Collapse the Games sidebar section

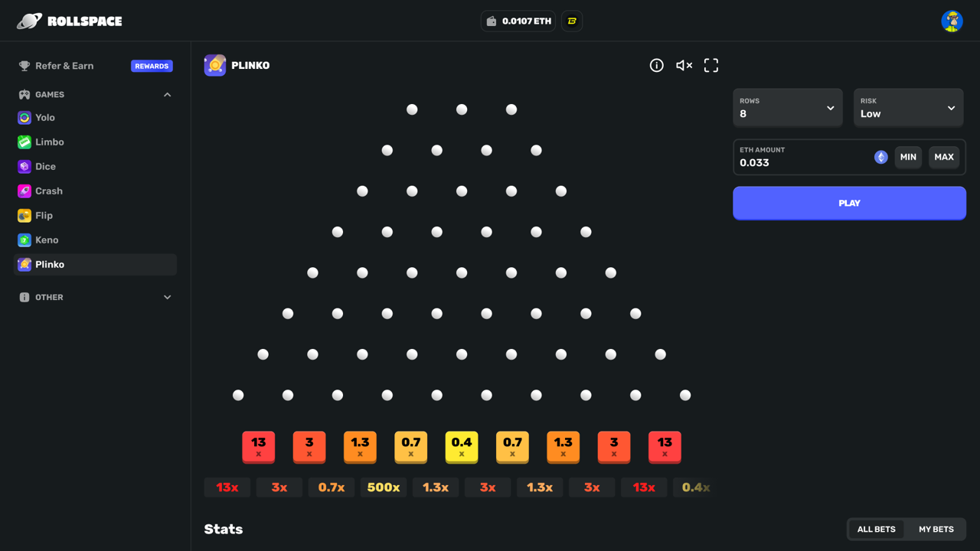[167, 95]
